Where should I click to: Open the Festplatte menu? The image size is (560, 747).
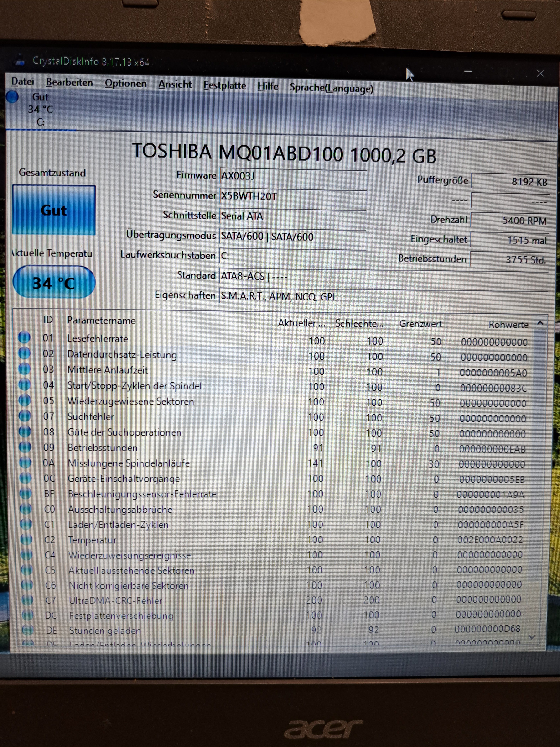[224, 85]
